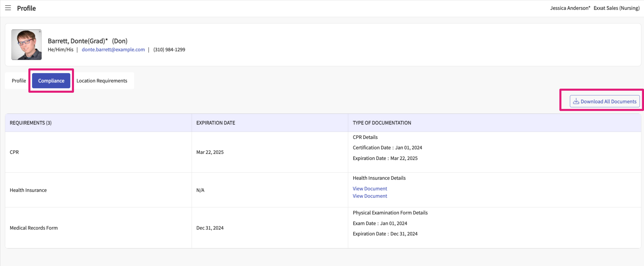Click the Profile page title in header
644x266 pixels.
coord(26,8)
